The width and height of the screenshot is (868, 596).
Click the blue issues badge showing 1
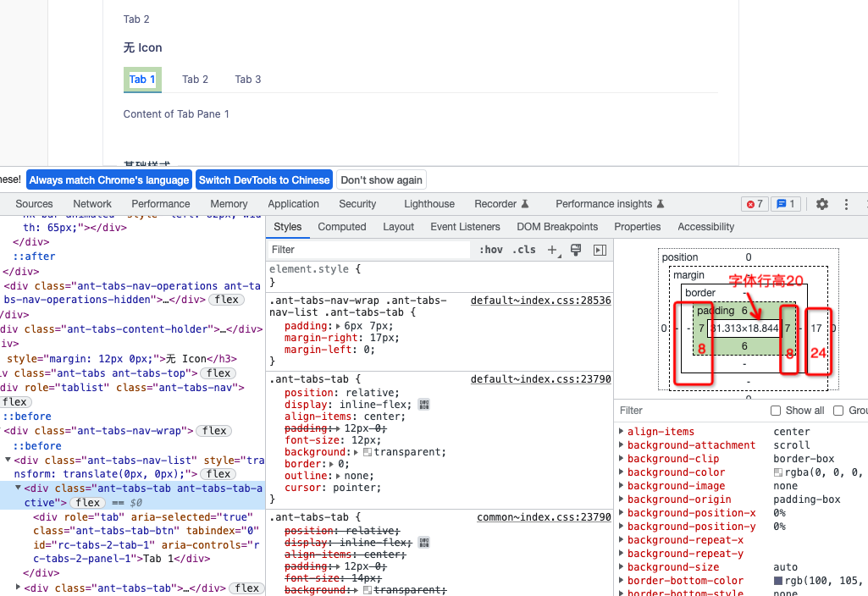[x=786, y=204]
